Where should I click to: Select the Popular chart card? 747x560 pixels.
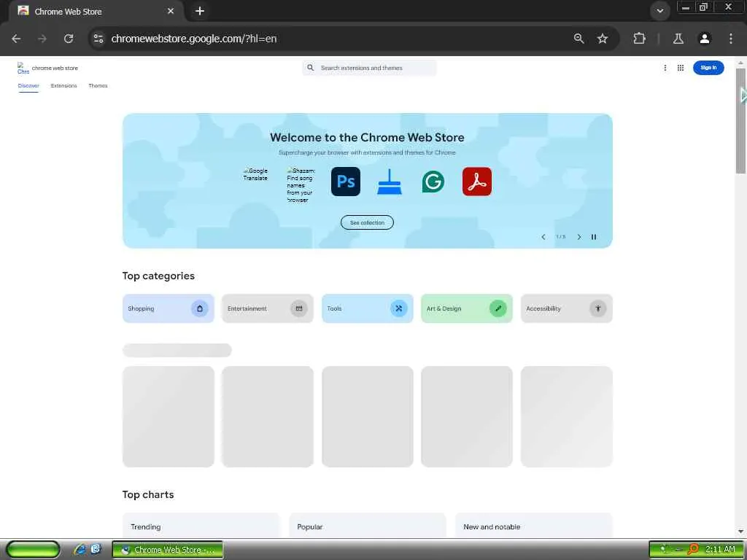click(x=368, y=526)
